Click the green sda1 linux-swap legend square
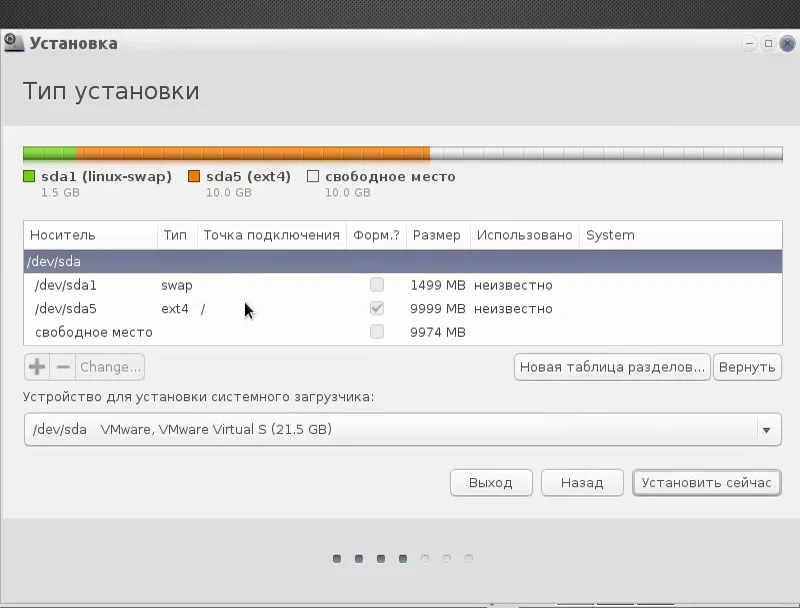 (29, 176)
